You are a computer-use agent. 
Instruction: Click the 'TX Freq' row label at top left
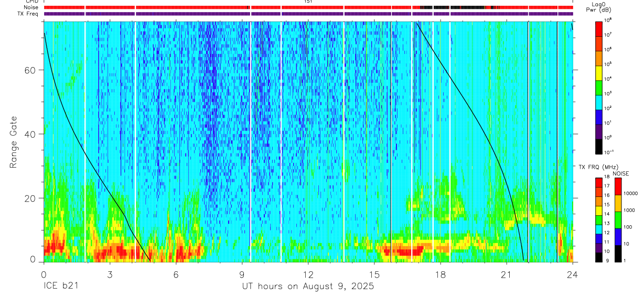pyautogui.click(x=28, y=14)
